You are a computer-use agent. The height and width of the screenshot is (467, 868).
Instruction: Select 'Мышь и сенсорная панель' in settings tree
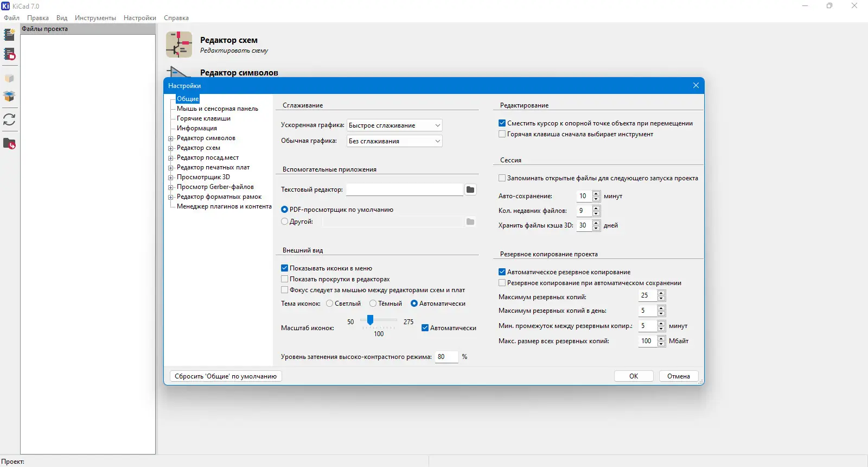click(x=218, y=109)
